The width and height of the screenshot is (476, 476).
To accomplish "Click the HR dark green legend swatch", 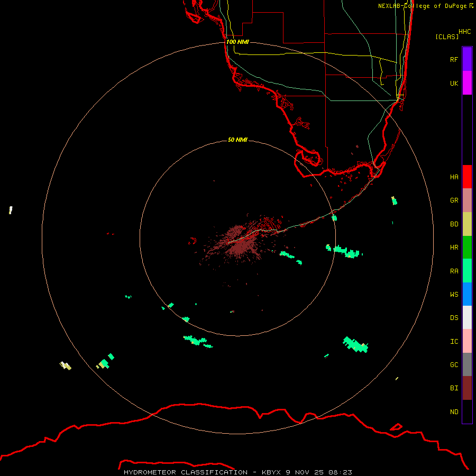I will (x=467, y=248).
